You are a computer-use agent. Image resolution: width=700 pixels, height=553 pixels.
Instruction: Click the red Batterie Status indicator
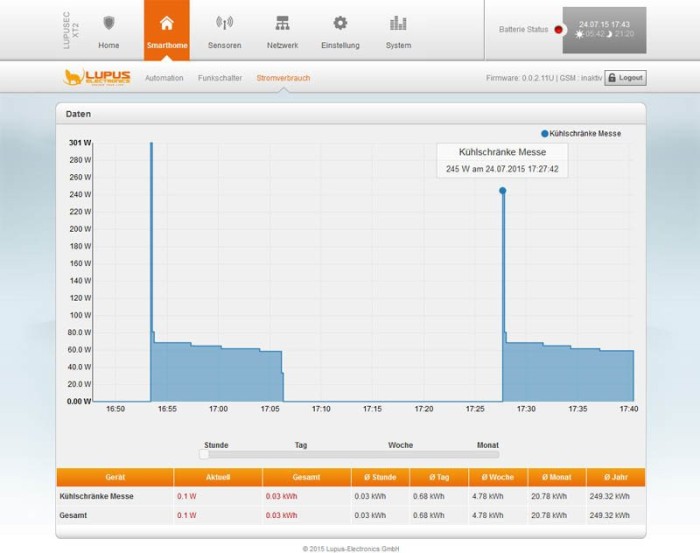pyautogui.click(x=558, y=30)
